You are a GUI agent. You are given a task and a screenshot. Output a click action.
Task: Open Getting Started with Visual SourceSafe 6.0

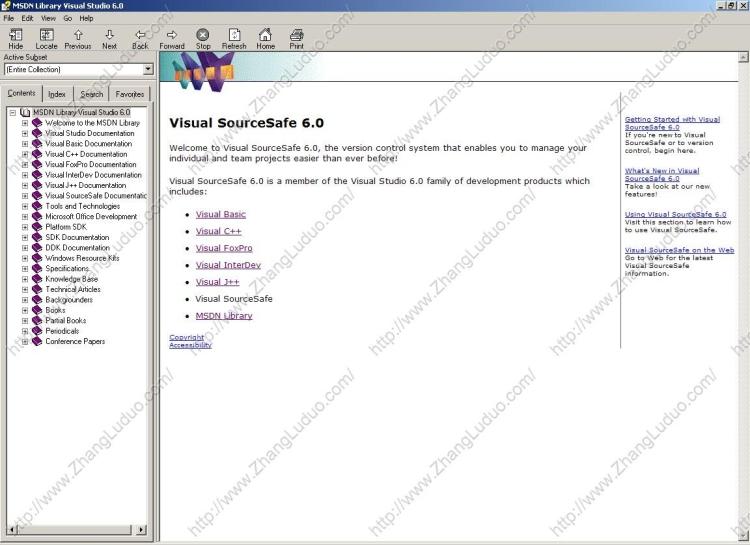click(x=672, y=123)
